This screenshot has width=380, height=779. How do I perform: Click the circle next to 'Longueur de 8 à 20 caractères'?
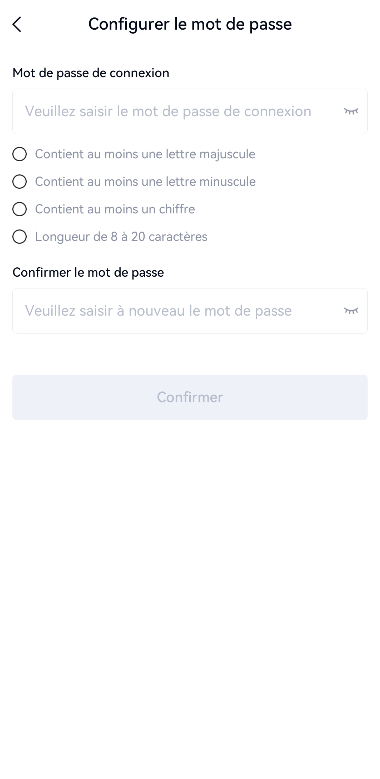pyautogui.click(x=19, y=237)
